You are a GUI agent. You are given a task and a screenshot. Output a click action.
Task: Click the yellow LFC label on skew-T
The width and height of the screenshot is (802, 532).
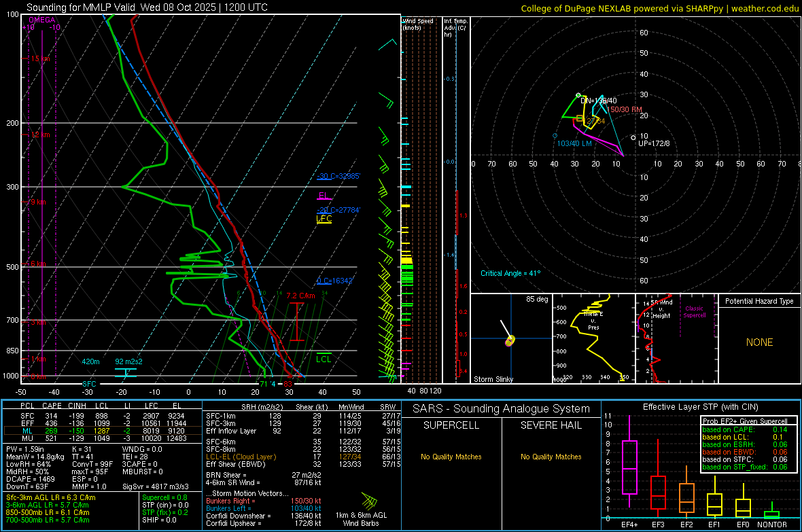tap(324, 218)
